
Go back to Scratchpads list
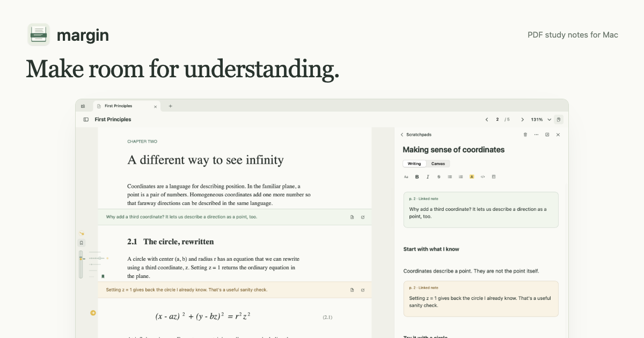click(416, 135)
